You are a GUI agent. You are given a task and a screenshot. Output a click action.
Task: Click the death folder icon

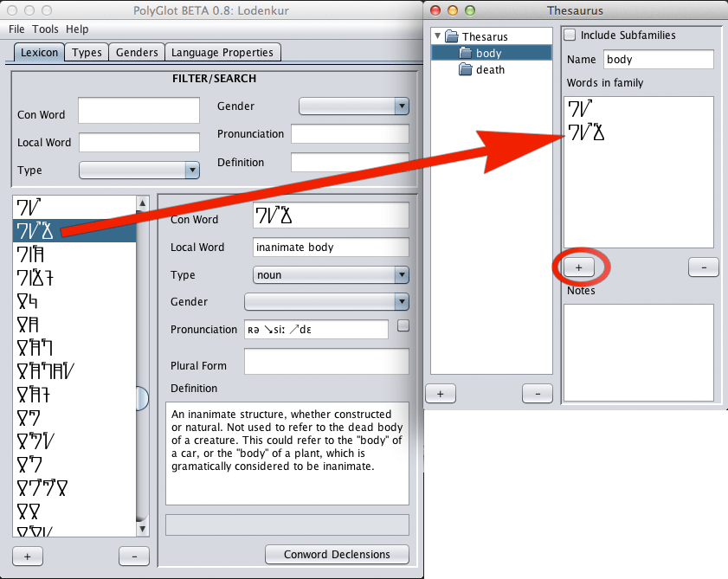click(465, 69)
